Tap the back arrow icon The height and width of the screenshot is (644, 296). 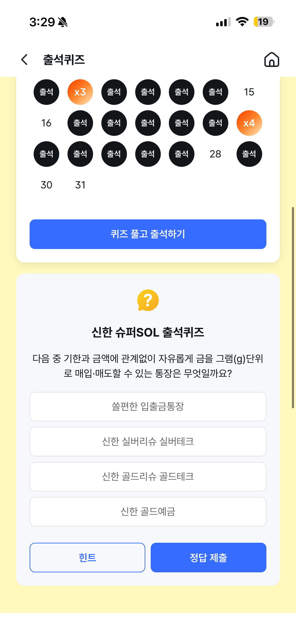tap(24, 60)
